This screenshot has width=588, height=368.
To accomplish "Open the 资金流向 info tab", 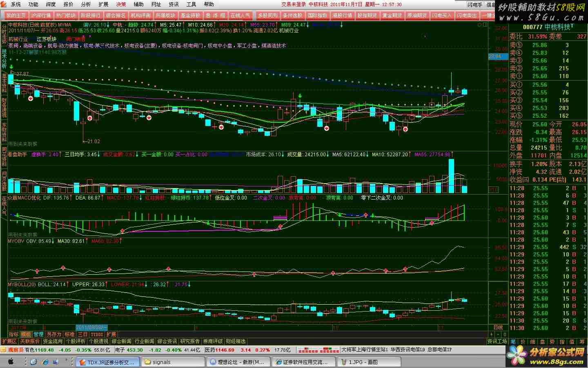I will (53, 341).
